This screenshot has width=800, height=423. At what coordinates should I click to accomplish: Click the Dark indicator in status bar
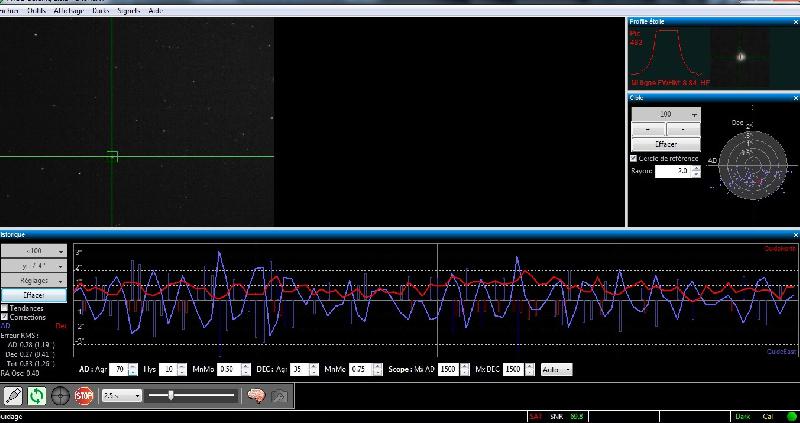pyautogui.click(x=742, y=417)
